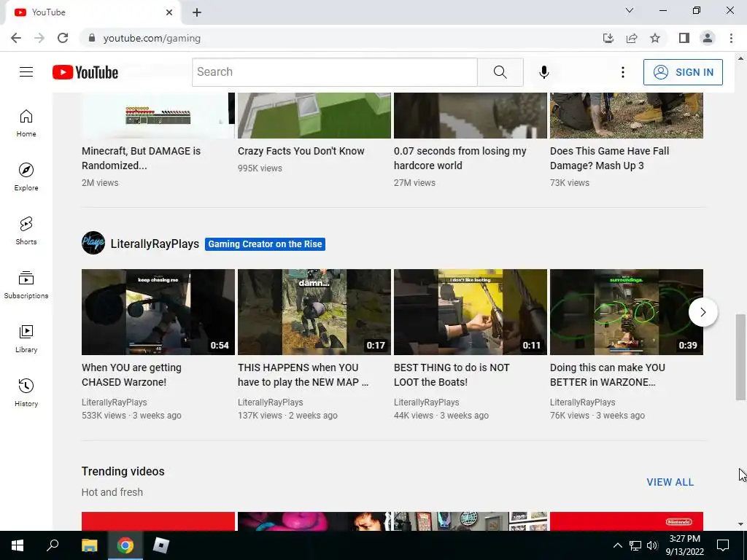Open Explore in the sidebar

coord(26,176)
